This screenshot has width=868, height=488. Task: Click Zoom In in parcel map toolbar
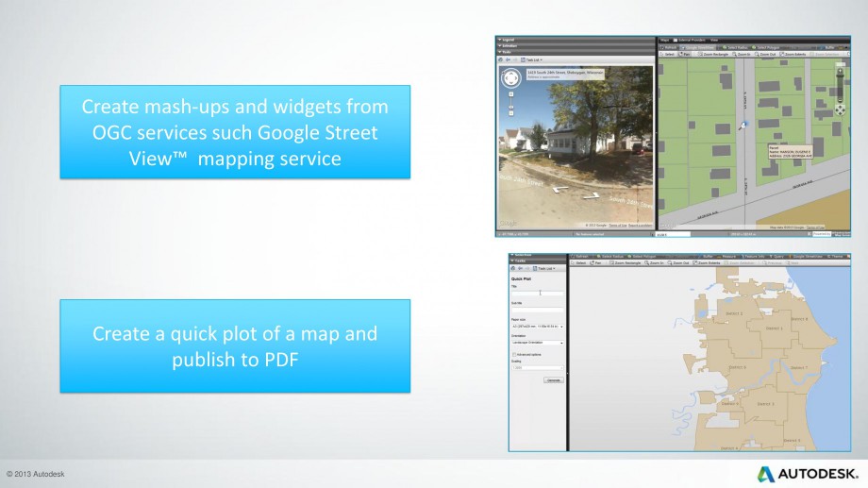[742, 55]
